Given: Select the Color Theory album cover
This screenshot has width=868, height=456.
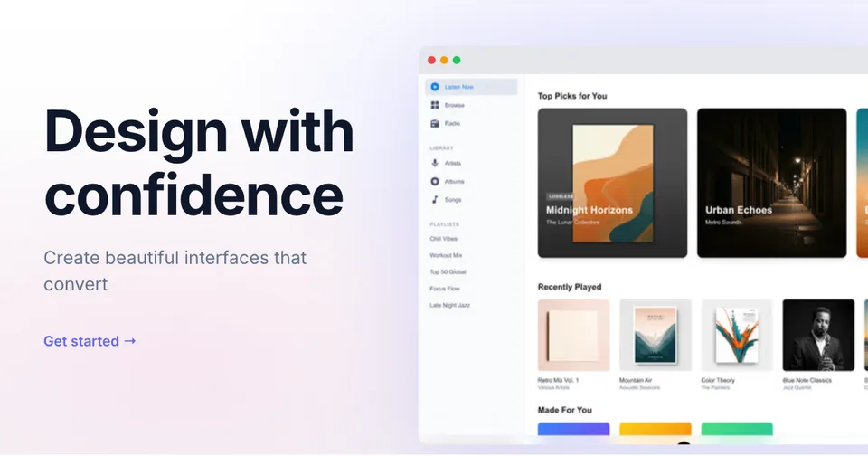Looking at the screenshot, I should (737, 335).
